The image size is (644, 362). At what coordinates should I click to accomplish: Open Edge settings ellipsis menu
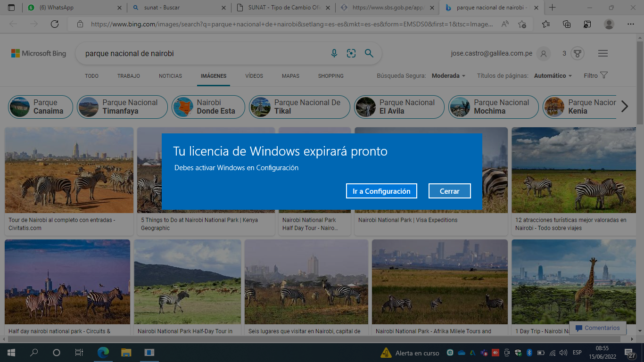click(630, 24)
